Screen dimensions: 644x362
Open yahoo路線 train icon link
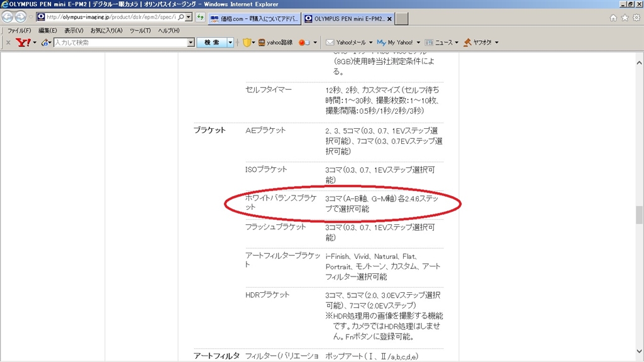pyautogui.click(x=275, y=42)
